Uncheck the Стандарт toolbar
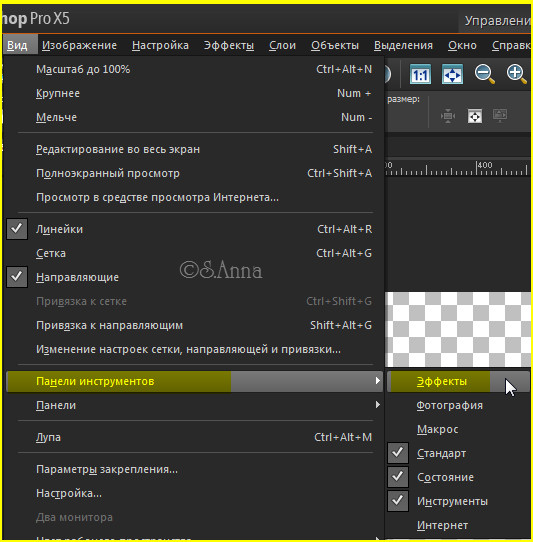533x542 pixels. pos(398,453)
